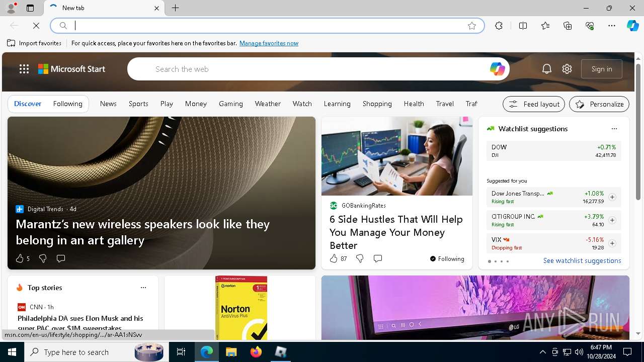This screenshot has width=644, height=362.
Task: Open the Sports category
Action: click(138, 104)
